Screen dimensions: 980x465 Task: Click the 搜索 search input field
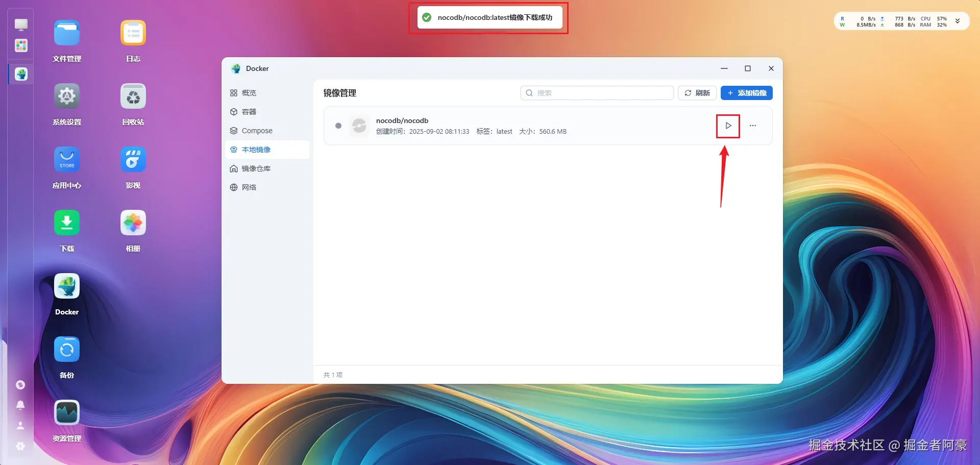[597, 93]
